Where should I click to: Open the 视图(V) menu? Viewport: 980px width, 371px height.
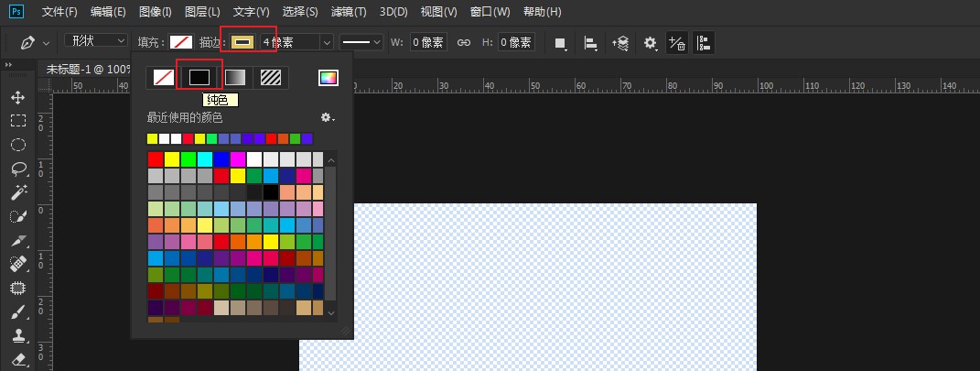pos(438,12)
